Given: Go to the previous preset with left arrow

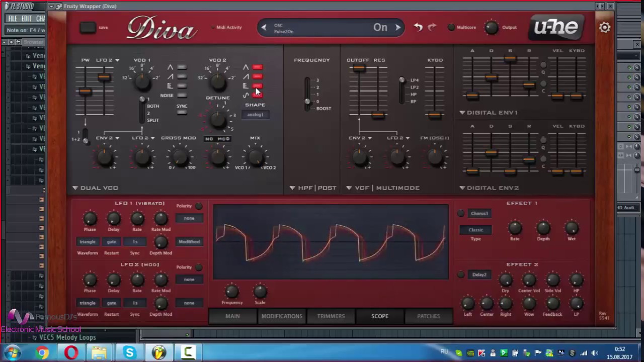Looking at the screenshot, I should point(264,28).
